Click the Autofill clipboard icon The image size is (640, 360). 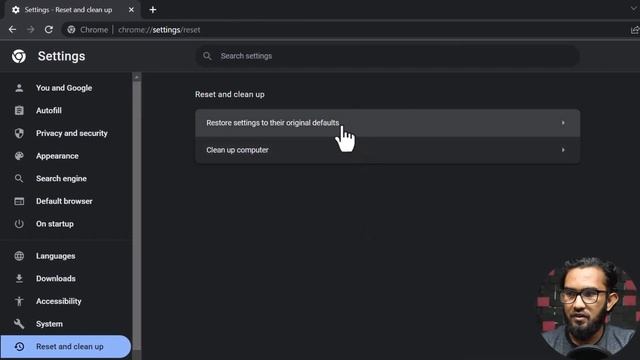pyautogui.click(x=19, y=111)
